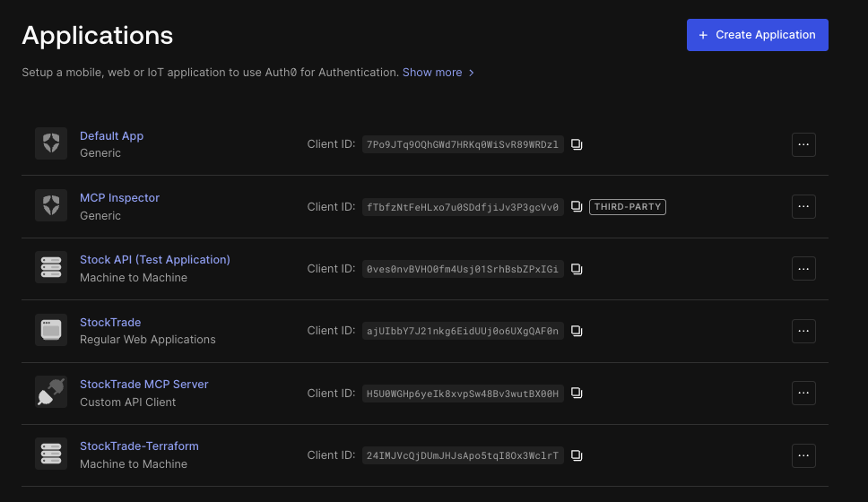The width and height of the screenshot is (868, 502).
Task: Copy the Stock API client ID
Action: click(577, 269)
